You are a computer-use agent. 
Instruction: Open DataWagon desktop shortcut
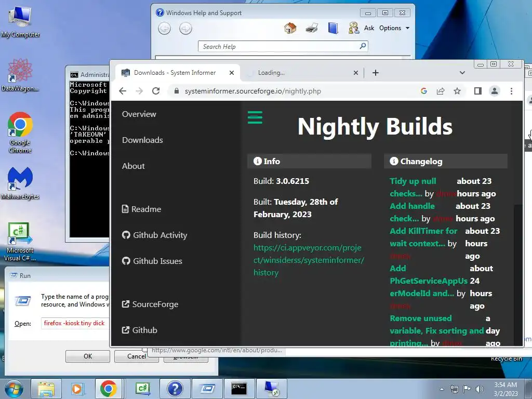pos(20,75)
